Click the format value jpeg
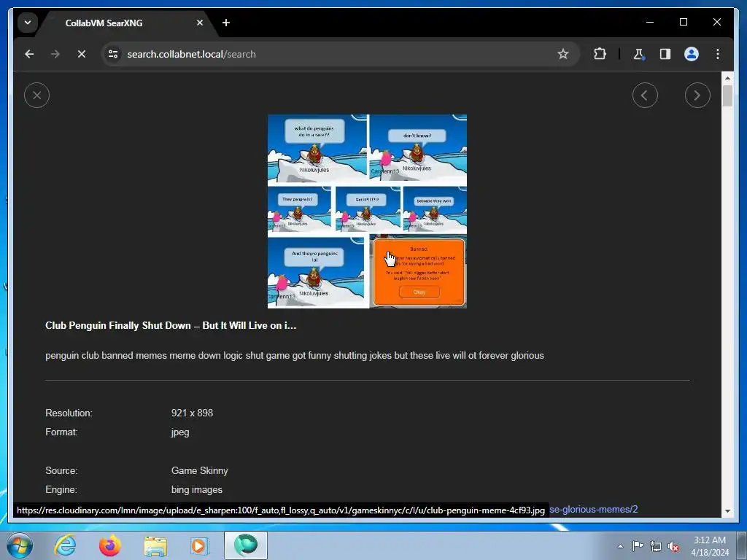 point(180,432)
